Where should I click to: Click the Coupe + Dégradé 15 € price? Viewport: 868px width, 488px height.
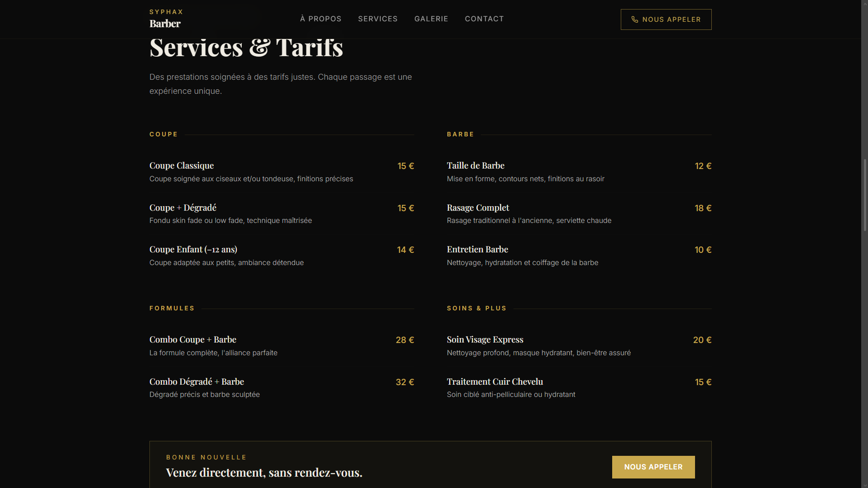[x=406, y=208]
